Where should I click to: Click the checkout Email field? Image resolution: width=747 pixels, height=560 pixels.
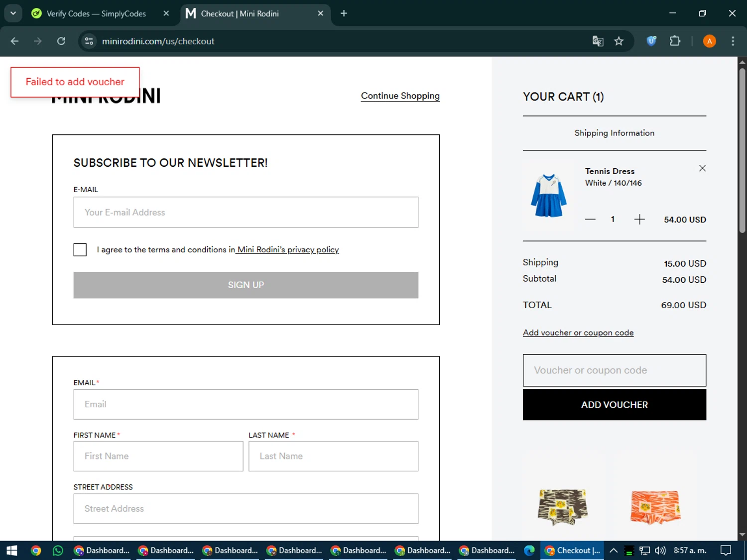246,404
